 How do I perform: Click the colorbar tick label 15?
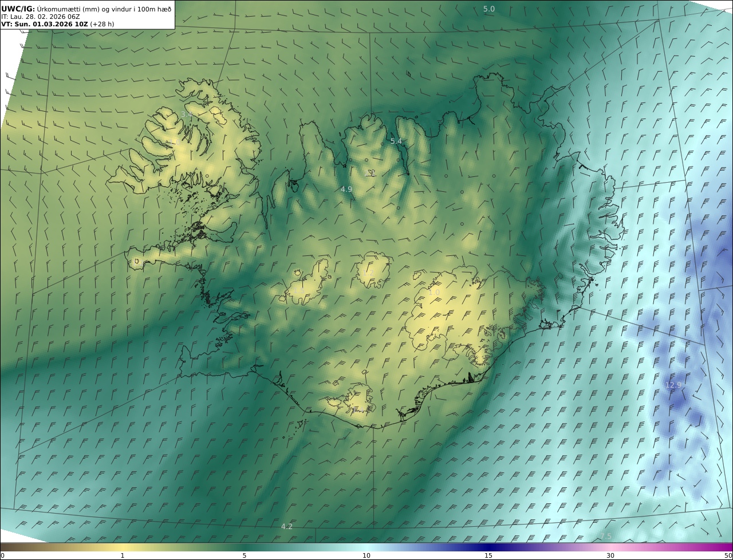coord(488,555)
